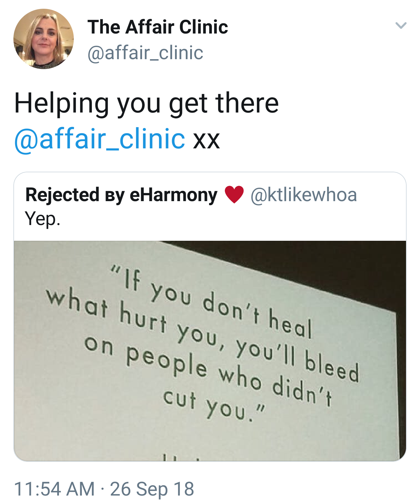Image resolution: width=420 pixels, height=504 pixels.
Task: Open The Affair Clinic profile photo
Action: 44,39
